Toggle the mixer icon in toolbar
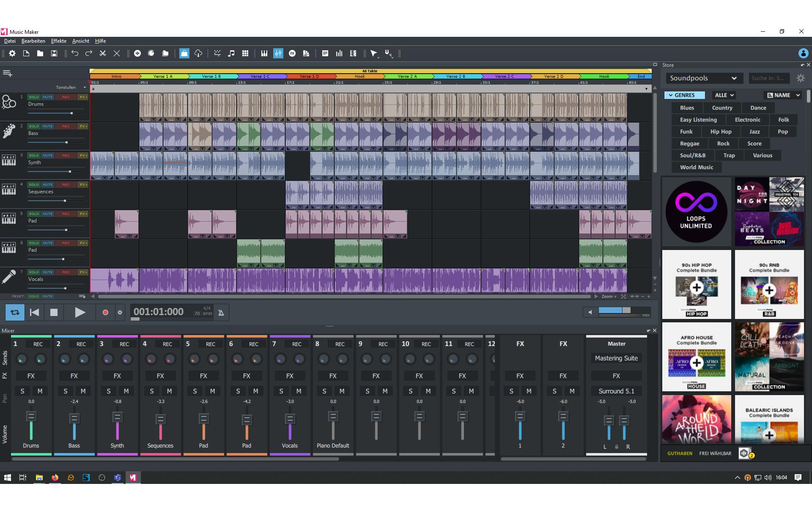Viewport: 812px width, 511px height. [x=278, y=53]
